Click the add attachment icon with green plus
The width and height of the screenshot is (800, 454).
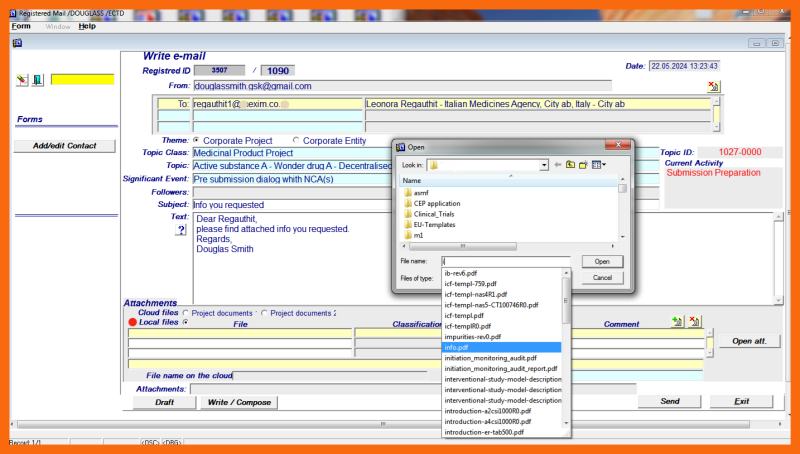[x=677, y=322]
